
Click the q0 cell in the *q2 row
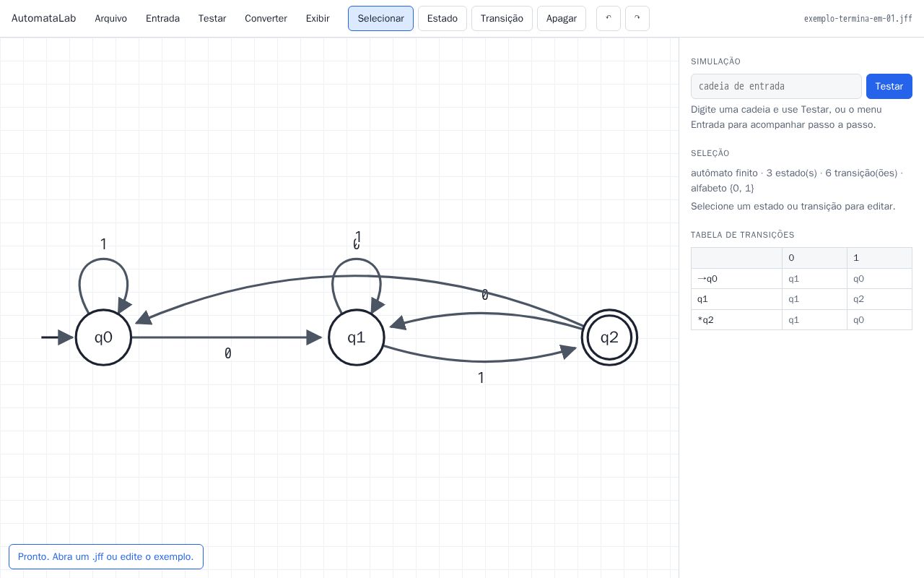879,320
